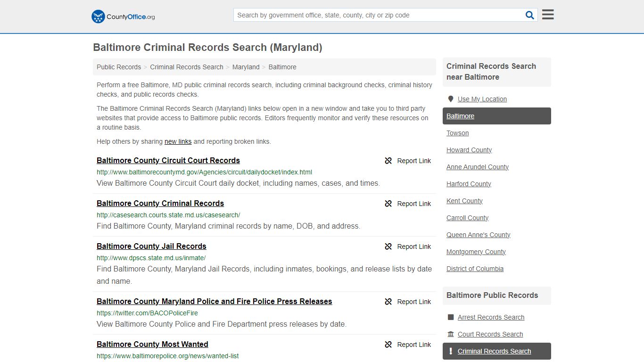
Task: Click the Criminal Records Search exclamation icon
Action: click(x=451, y=351)
